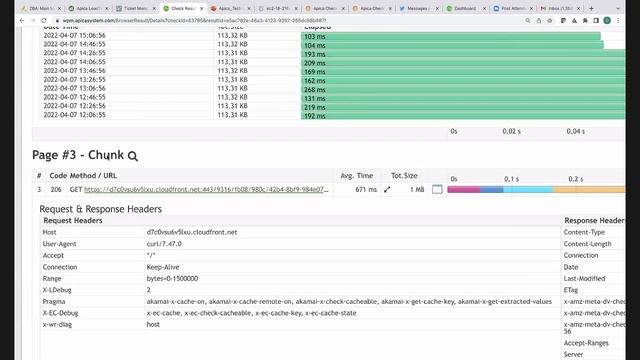The image size is (640, 360).
Task: Click the 2022-04-07 13:26:55 date entry
Action: [x=74, y=80]
